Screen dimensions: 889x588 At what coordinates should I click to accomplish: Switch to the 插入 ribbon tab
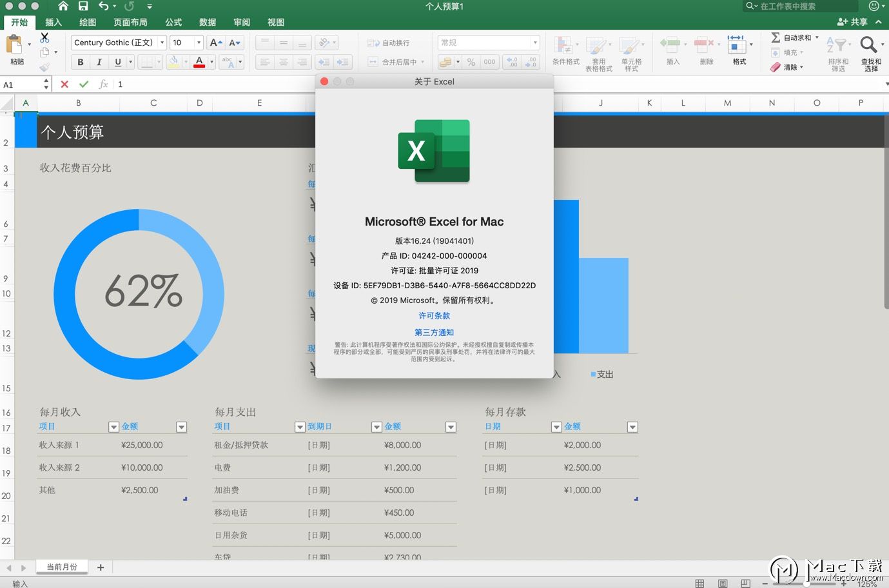click(54, 22)
